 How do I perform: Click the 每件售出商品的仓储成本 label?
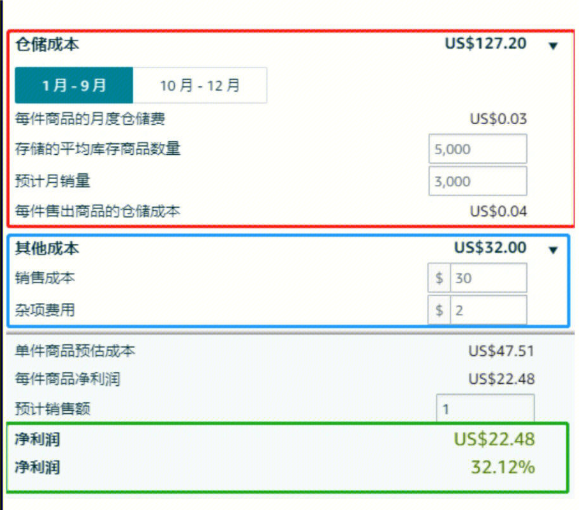pos(97,211)
